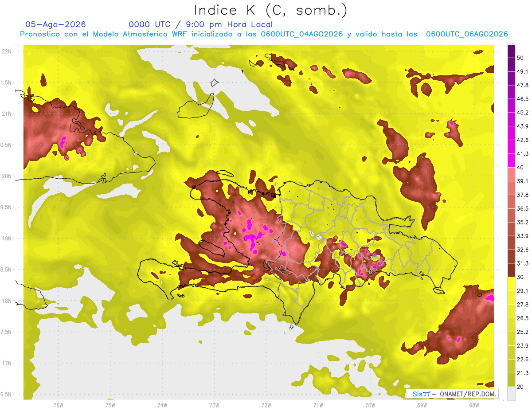The width and height of the screenshot is (532, 411).
Task: Click colorbar value "47.8"
Action: pos(523,86)
